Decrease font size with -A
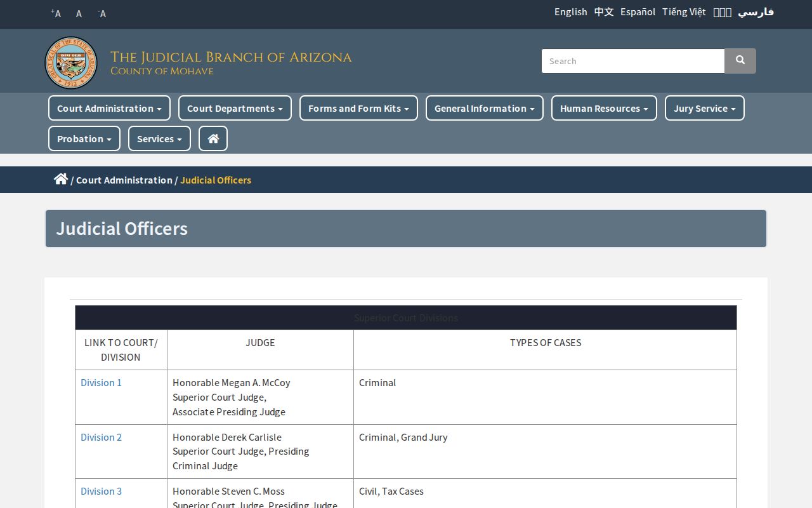This screenshot has width=812, height=508. 101,13
